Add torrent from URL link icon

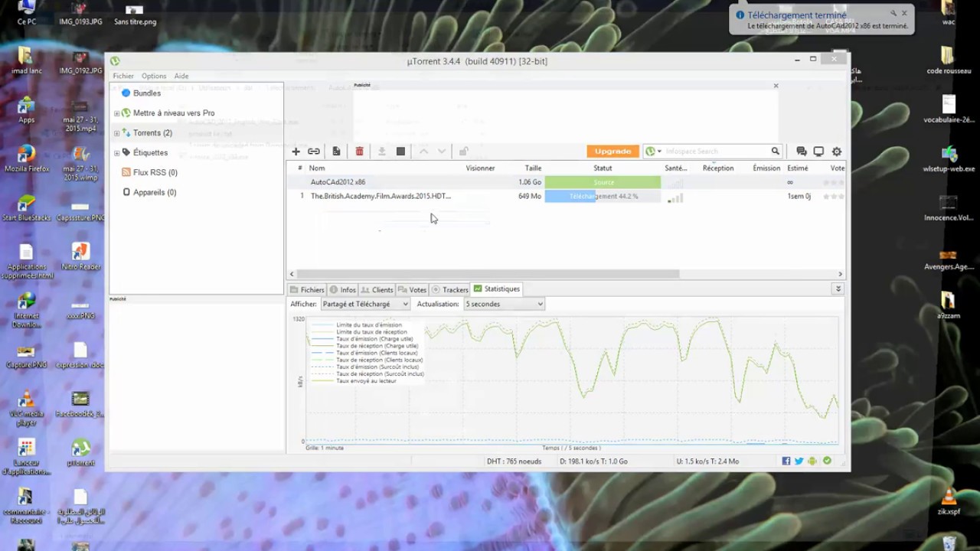[x=314, y=152]
